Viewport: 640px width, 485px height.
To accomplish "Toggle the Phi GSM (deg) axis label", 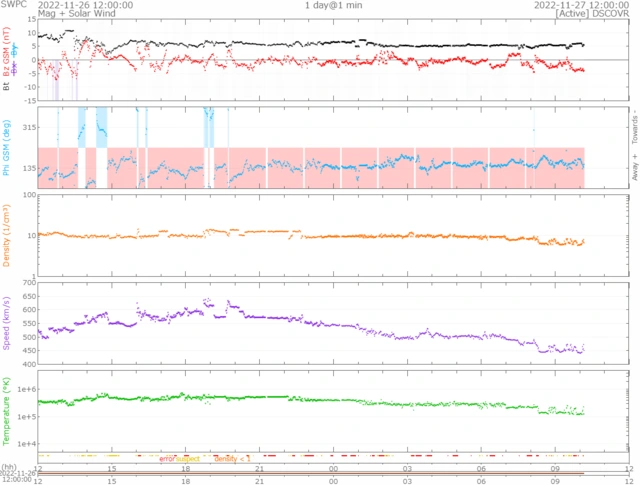I will click(8, 151).
